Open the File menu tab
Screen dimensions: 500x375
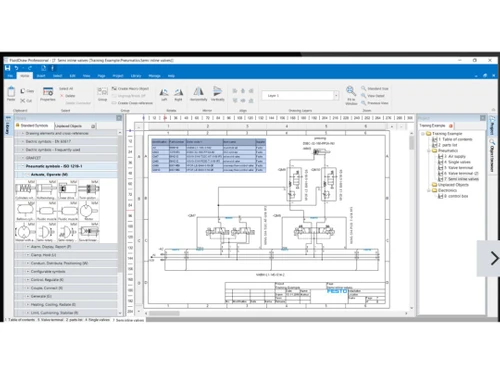point(10,76)
